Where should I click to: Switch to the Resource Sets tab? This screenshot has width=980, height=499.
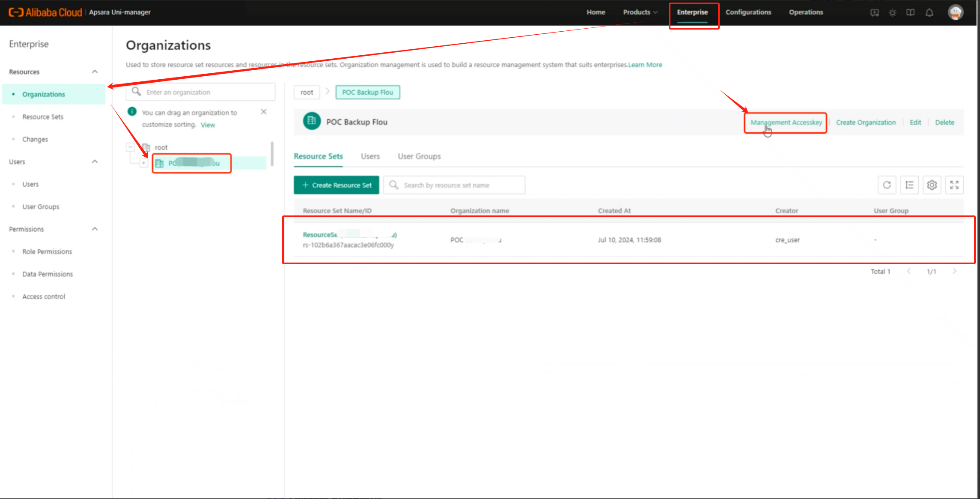318,156
